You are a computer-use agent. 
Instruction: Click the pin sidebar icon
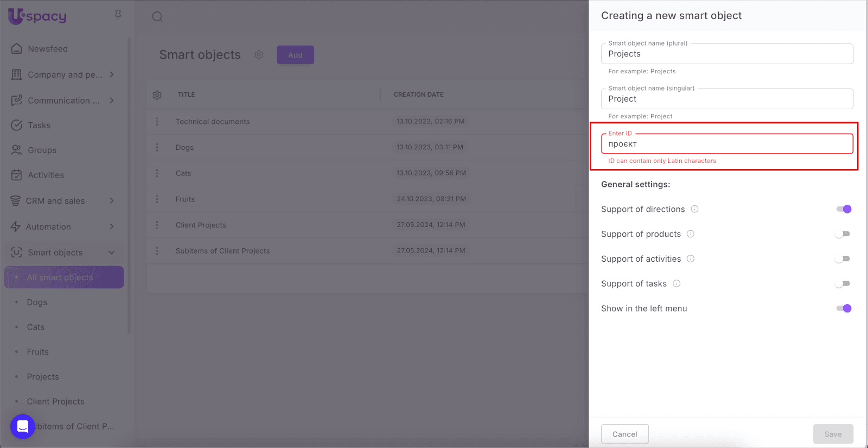tap(118, 15)
